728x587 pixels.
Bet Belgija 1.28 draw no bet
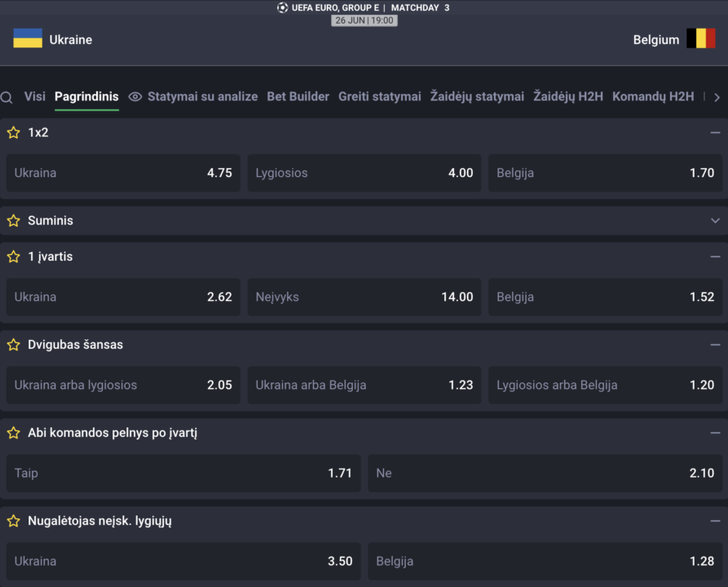545,561
